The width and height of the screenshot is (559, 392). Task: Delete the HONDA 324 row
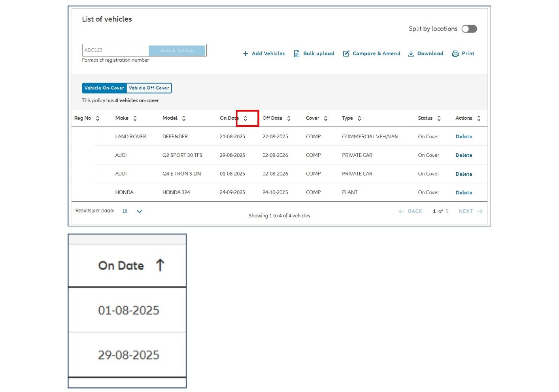pyautogui.click(x=464, y=192)
